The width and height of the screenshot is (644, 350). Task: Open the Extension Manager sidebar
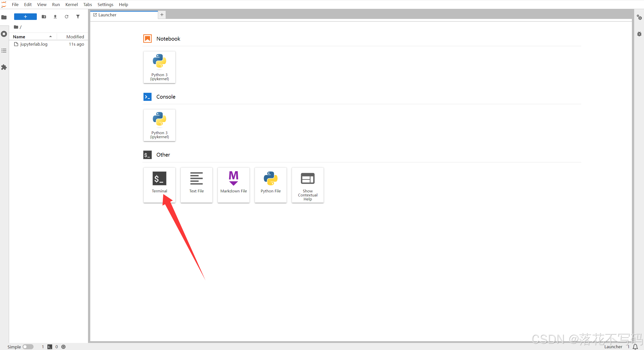click(4, 67)
